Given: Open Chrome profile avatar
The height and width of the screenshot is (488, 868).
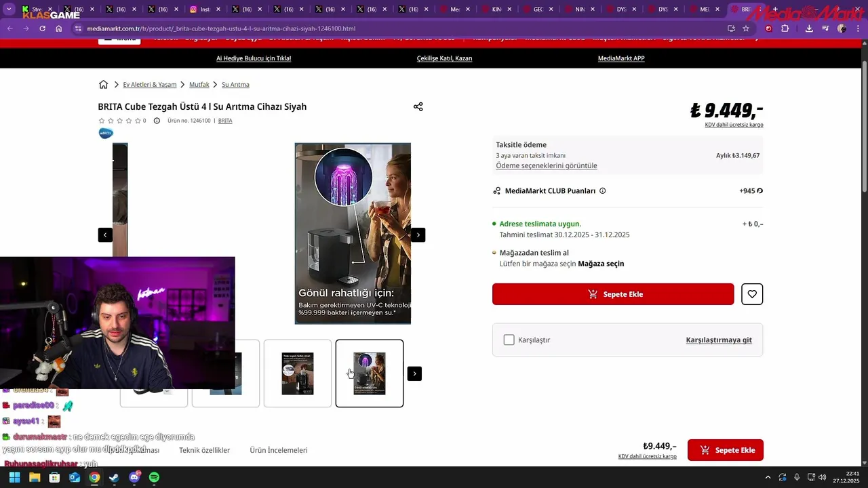Looking at the screenshot, I should (842, 28).
